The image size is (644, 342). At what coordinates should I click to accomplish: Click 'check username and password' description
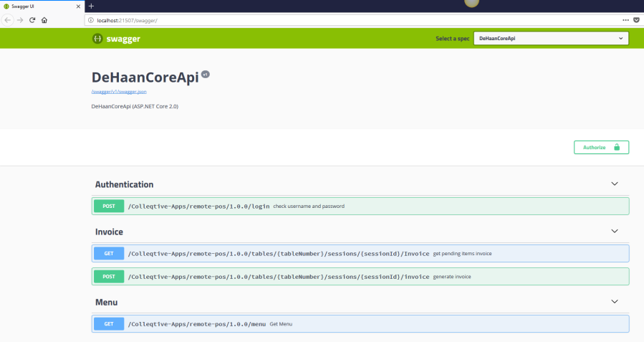coord(309,206)
